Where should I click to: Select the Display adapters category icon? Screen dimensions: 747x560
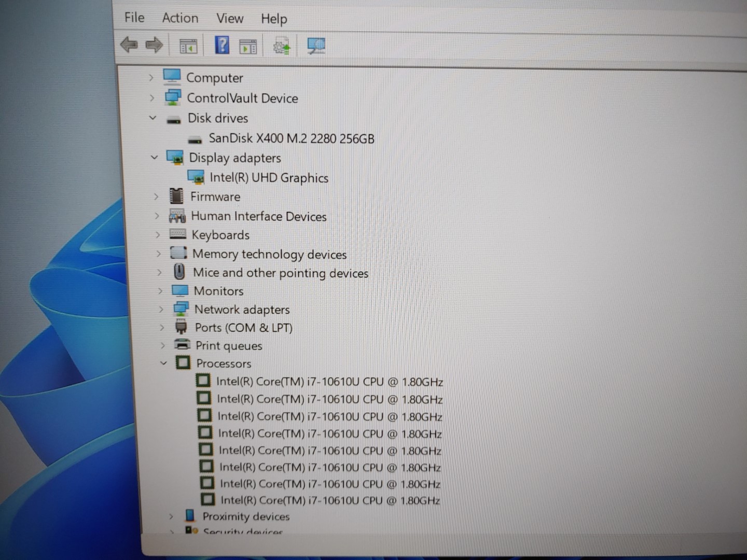pos(175,157)
